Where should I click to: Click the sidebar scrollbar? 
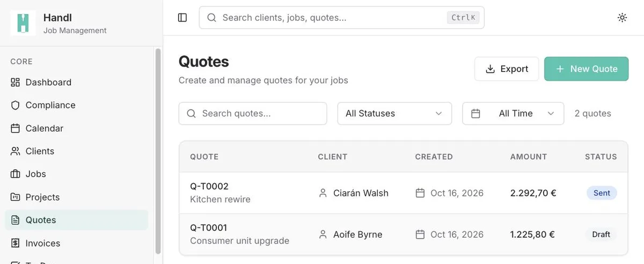tap(158, 150)
